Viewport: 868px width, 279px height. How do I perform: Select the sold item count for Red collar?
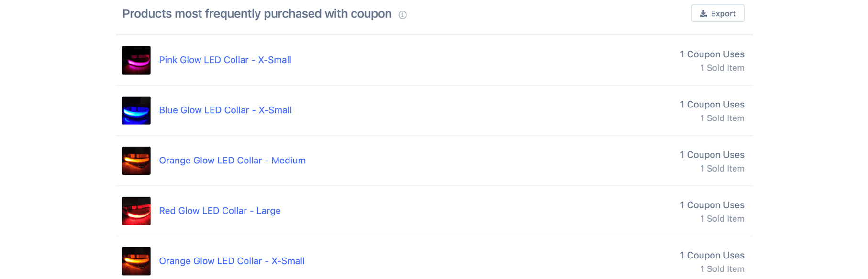pyautogui.click(x=722, y=218)
